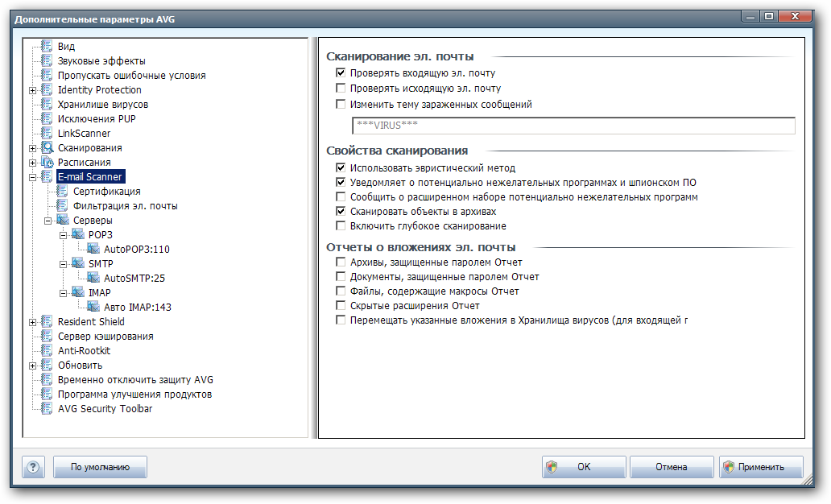Click the Исключения PUP tree icon
Image resolution: width=831 pixels, height=504 pixels.
47,118
